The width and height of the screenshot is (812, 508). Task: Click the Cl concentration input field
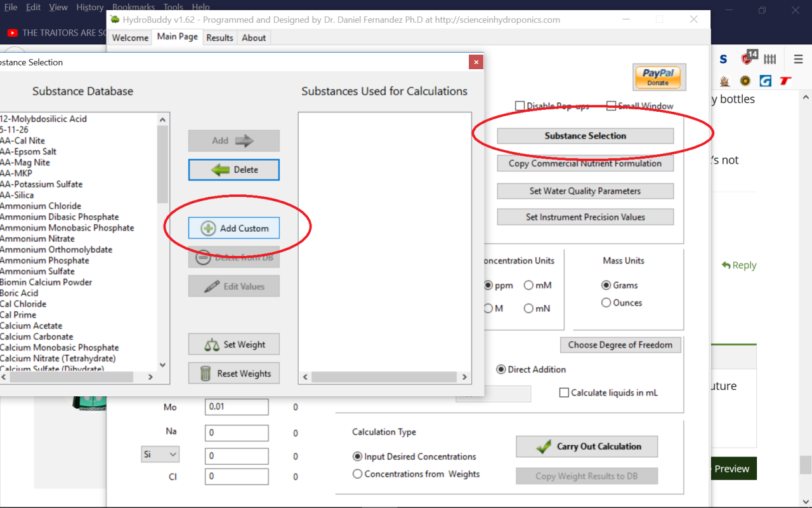pos(237,476)
